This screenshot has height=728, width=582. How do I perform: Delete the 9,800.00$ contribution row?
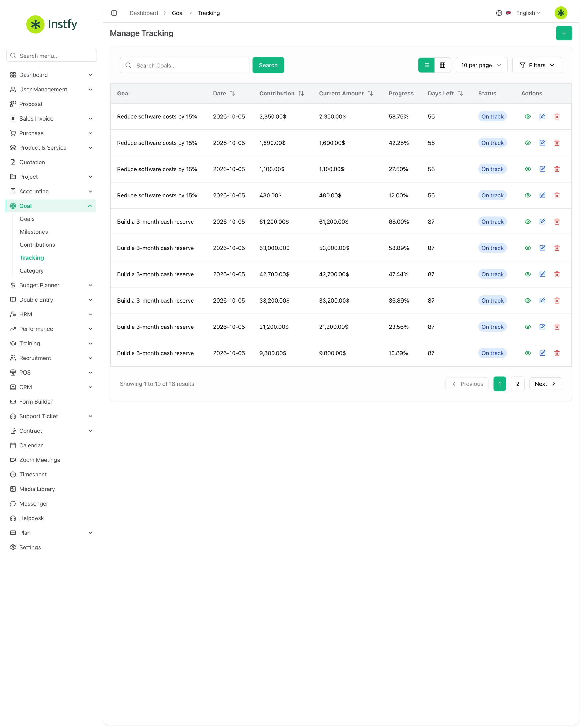pyautogui.click(x=556, y=353)
